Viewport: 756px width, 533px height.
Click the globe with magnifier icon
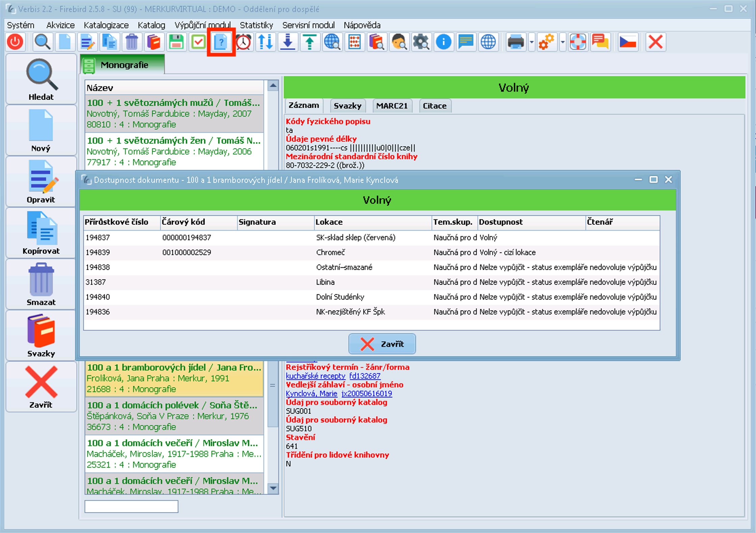pos(332,42)
